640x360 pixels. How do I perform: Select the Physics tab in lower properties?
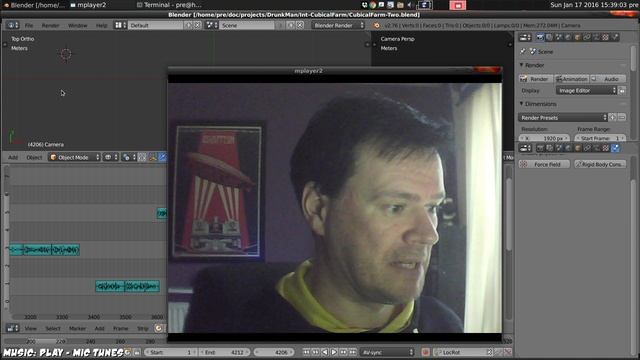coord(616,148)
